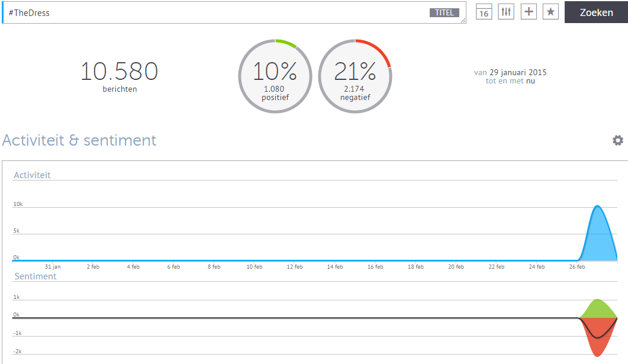Click the '2.174' negative count text
Image resolution: width=628 pixels, height=364 pixels.
[x=354, y=89]
